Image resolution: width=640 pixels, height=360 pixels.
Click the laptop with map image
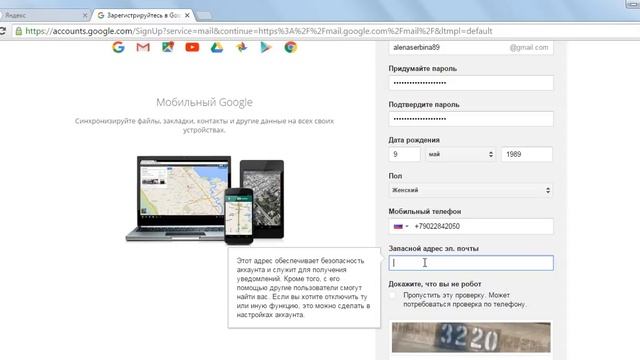point(178,198)
